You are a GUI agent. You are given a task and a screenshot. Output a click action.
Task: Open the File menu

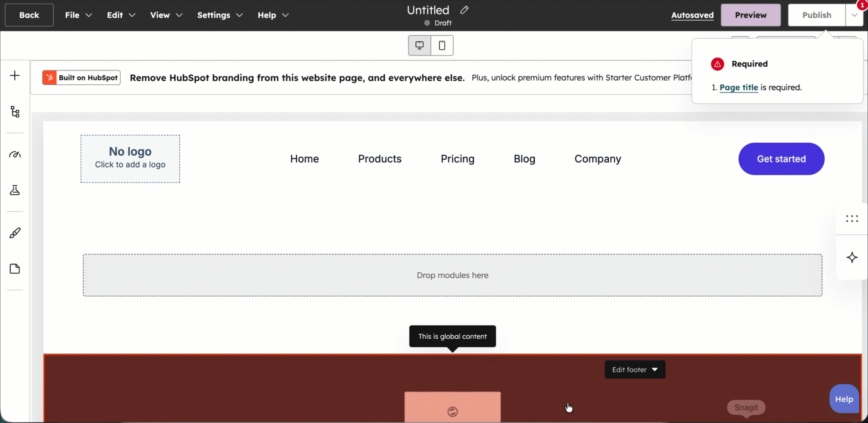78,15
